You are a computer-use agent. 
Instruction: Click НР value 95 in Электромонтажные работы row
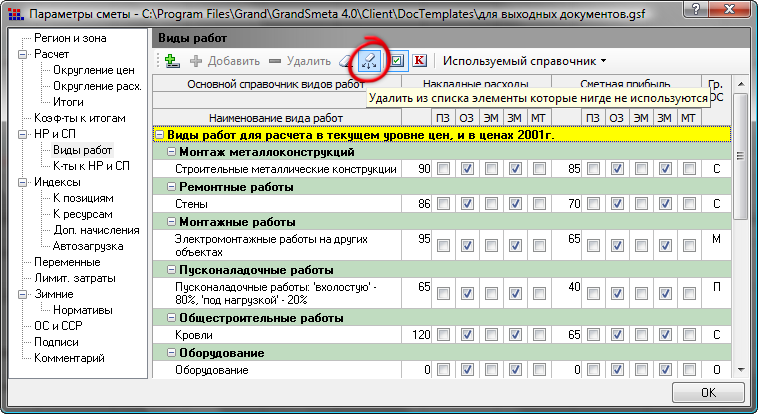click(x=424, y=239)
